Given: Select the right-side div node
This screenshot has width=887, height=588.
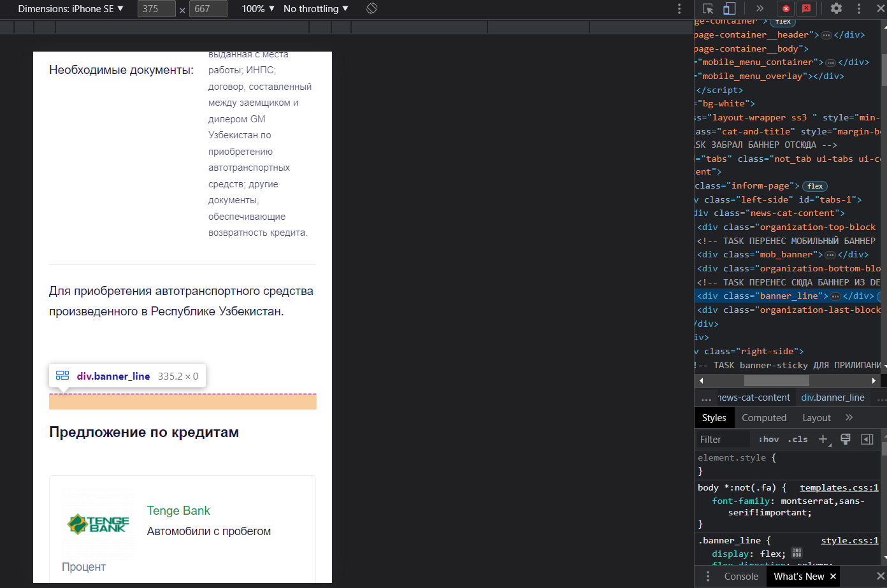Looking at the screenshot, I should coord(749,352).
